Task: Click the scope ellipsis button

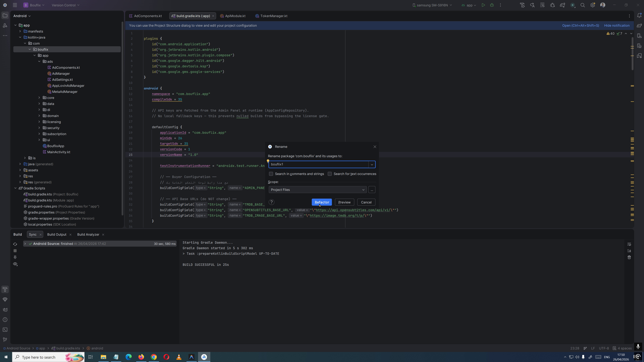Action: click(x=372, y=190)
